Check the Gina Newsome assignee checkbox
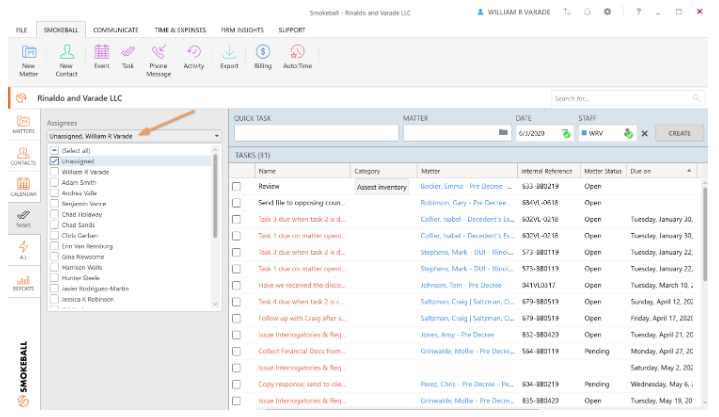This screenshot has height=417, width=719. (x=55, y=256)
